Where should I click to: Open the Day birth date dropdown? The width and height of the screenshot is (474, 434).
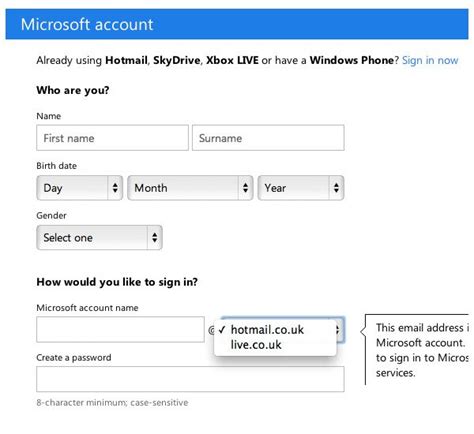[80, 188]
